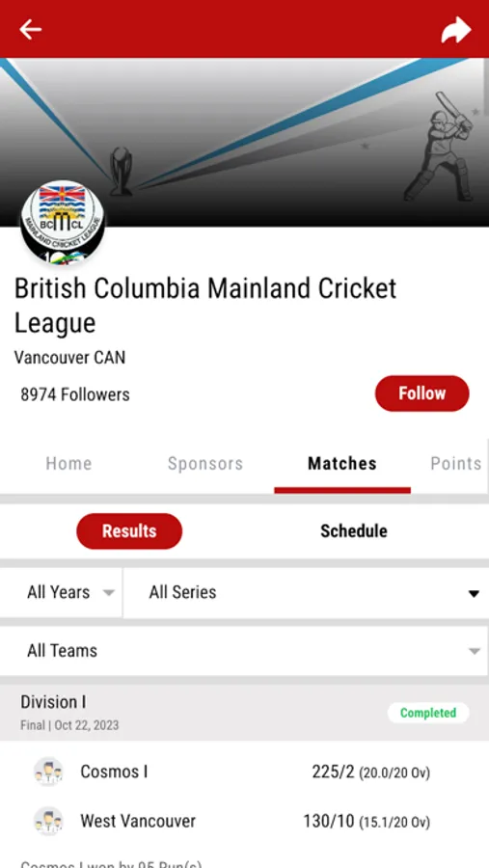
Task: Tap the batsman silhouette in banner
Action: point(441,147)
